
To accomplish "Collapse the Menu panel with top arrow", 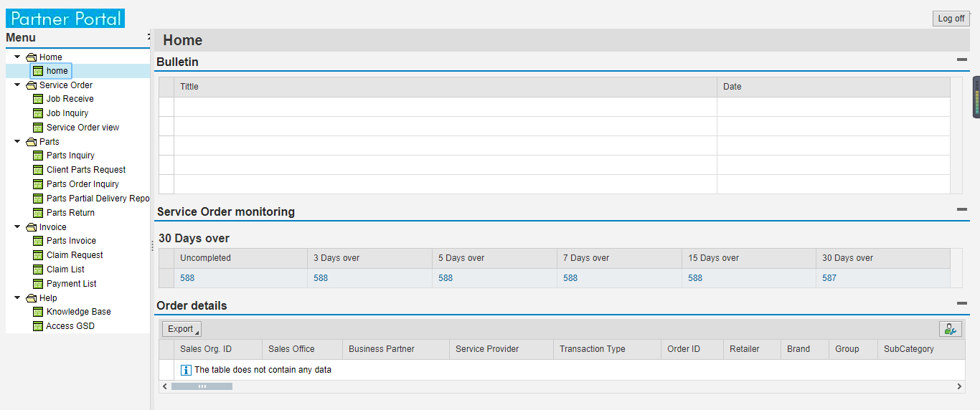I will [149, 37].
